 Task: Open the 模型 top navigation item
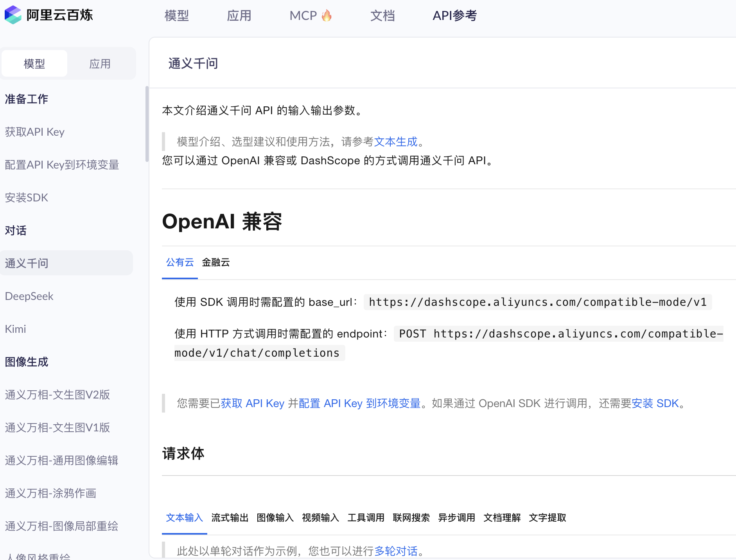[x=176, y=16]
